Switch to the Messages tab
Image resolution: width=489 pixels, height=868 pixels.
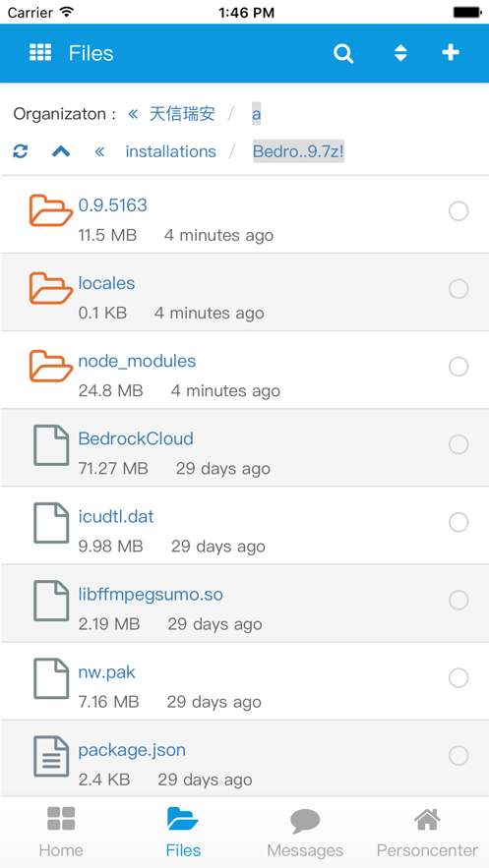305,832
